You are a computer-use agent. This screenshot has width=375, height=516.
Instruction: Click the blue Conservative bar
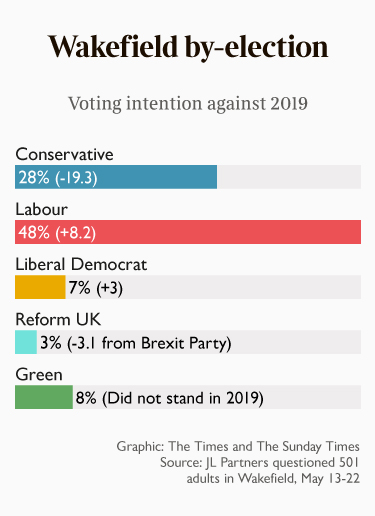pyautogui.click(x=116, y=177)
